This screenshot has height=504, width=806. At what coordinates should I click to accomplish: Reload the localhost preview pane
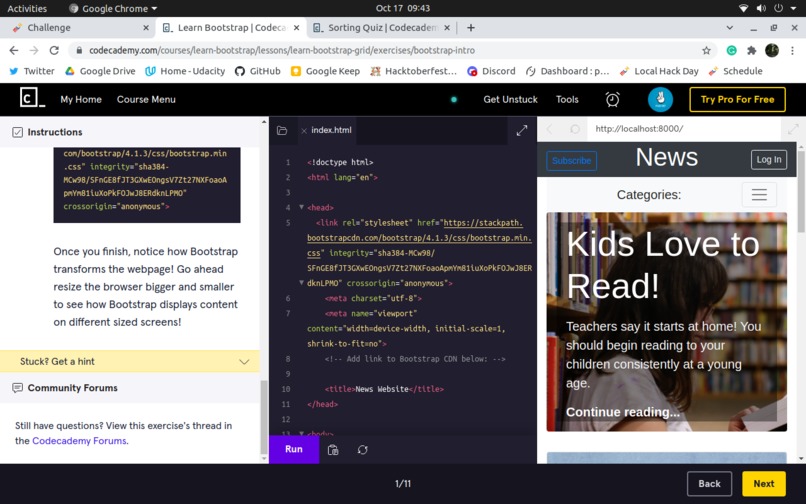(575, 129)
